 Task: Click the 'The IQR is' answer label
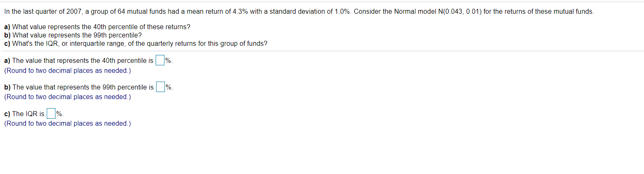tap(24, 114)
